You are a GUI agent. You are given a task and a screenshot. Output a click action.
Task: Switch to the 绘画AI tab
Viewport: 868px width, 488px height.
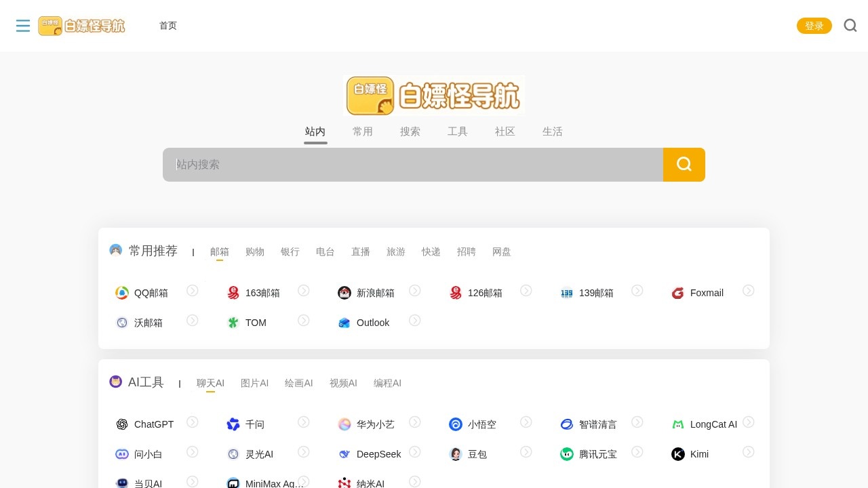click(x=299, y=383)
